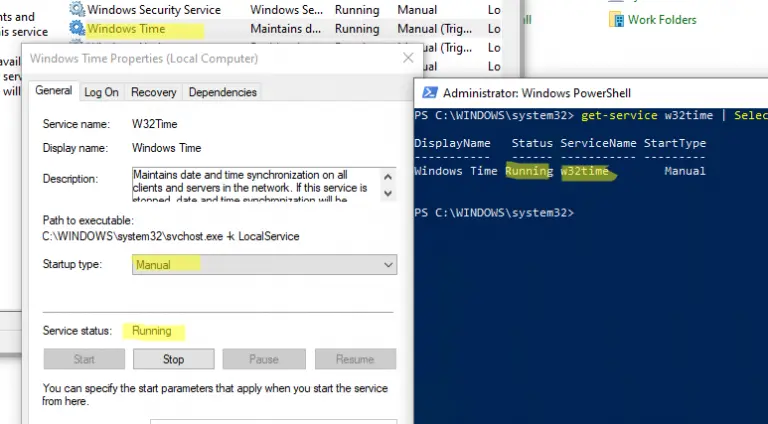Click Maintains d... description cell in services list
The height and width of the screenshot is (424, 768).
pyautogui.click(x=286, y=29)
